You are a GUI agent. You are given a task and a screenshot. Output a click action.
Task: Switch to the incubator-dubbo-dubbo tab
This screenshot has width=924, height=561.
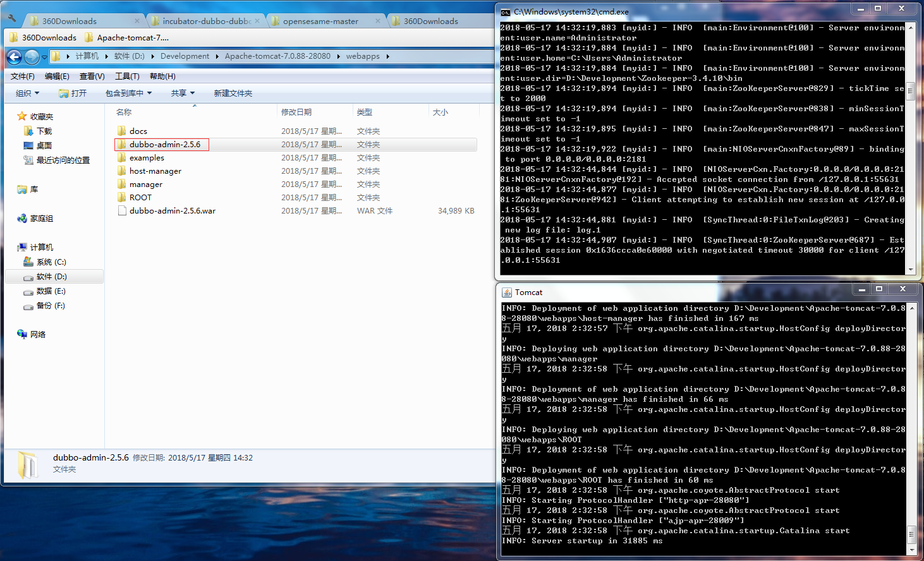(206, 21)
